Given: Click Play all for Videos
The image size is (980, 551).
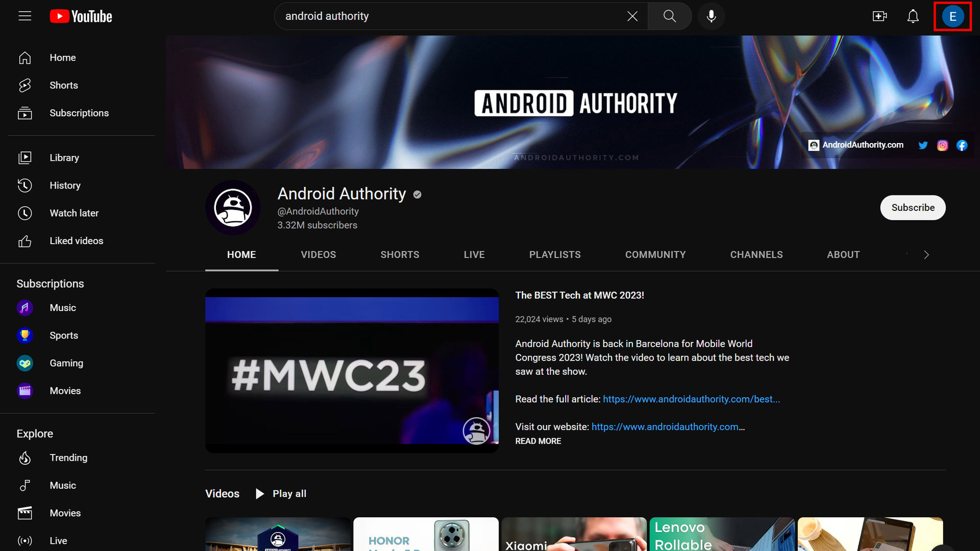Looking at the screenshot, I should pyautogui.click(x=281, y=494).
